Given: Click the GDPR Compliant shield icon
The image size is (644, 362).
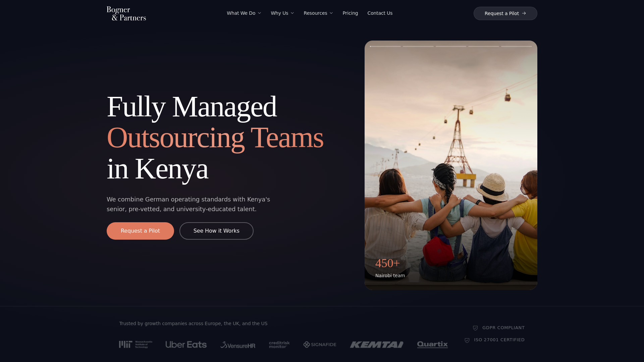Looking at the screenshot, I should coord(475,328).
